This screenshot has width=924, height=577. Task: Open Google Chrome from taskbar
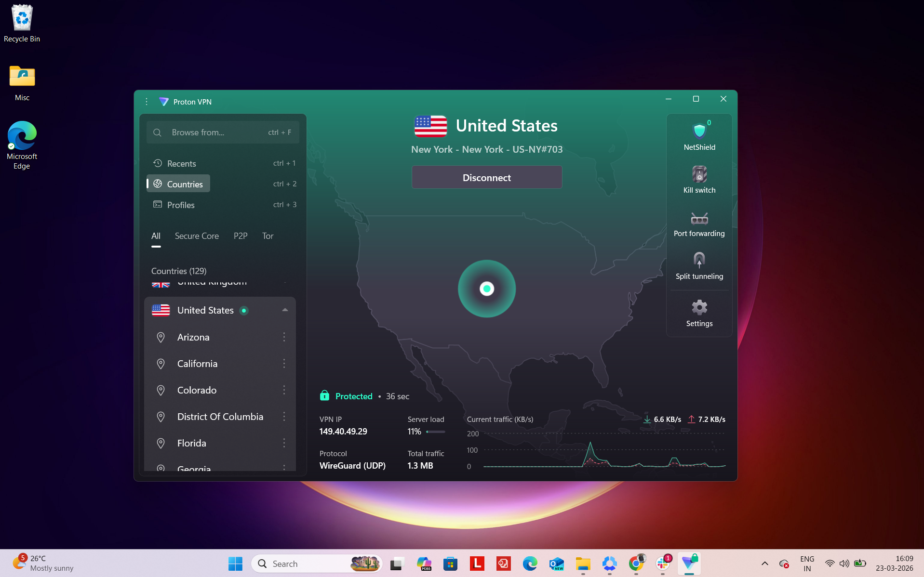636,564
